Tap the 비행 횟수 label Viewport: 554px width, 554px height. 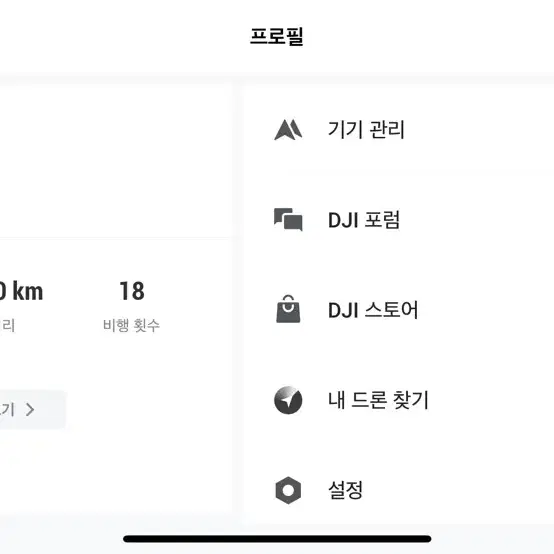point(131,325)
